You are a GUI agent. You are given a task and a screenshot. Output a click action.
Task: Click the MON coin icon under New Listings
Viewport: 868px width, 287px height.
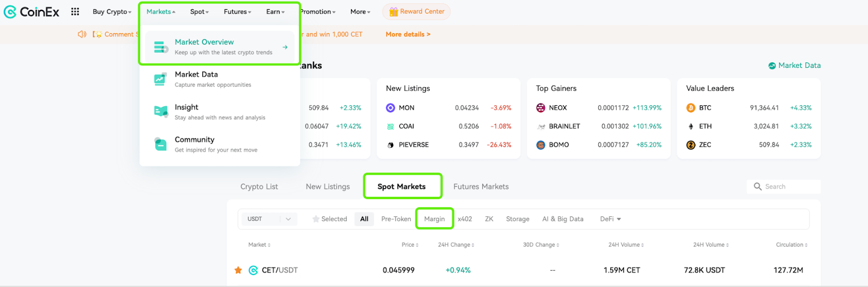(391, 108)
